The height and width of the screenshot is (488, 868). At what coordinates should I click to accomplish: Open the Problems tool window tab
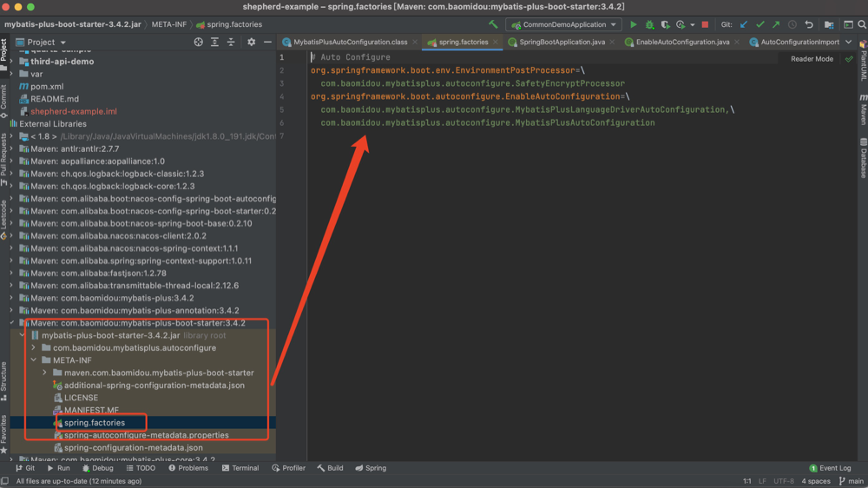coord(188,468)
